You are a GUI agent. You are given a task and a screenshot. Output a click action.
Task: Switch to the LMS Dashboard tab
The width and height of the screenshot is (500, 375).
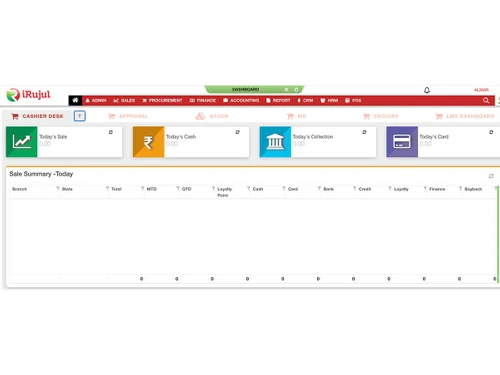[465, 116]
